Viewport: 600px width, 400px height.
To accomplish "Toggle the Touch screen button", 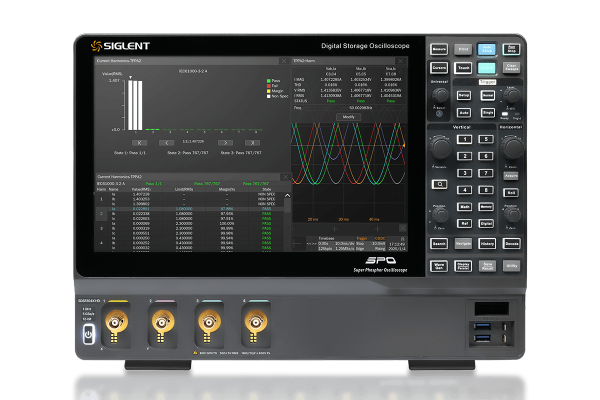I will (463, 68).
